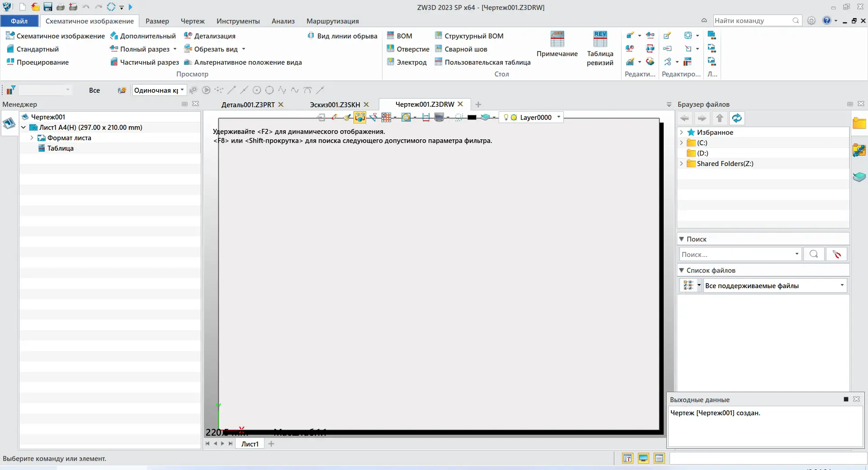Switch to the Деталь001.Z3PRT document tab
The width and height of the screenshot is (868, 470).
(248, 104)
